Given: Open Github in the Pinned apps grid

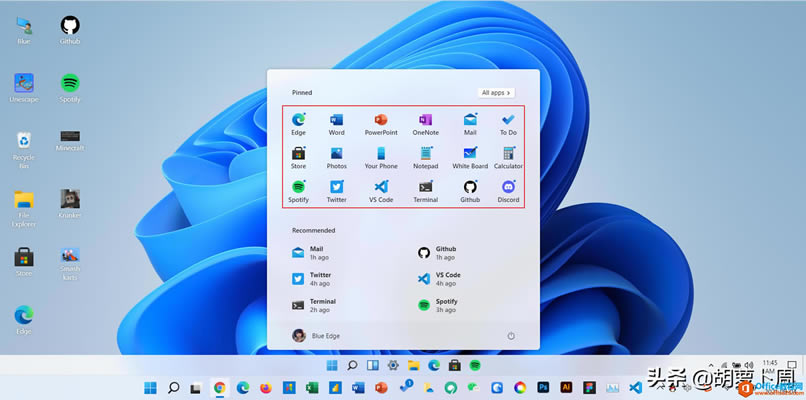Looking at the screenshot, I should click(470, 192).
